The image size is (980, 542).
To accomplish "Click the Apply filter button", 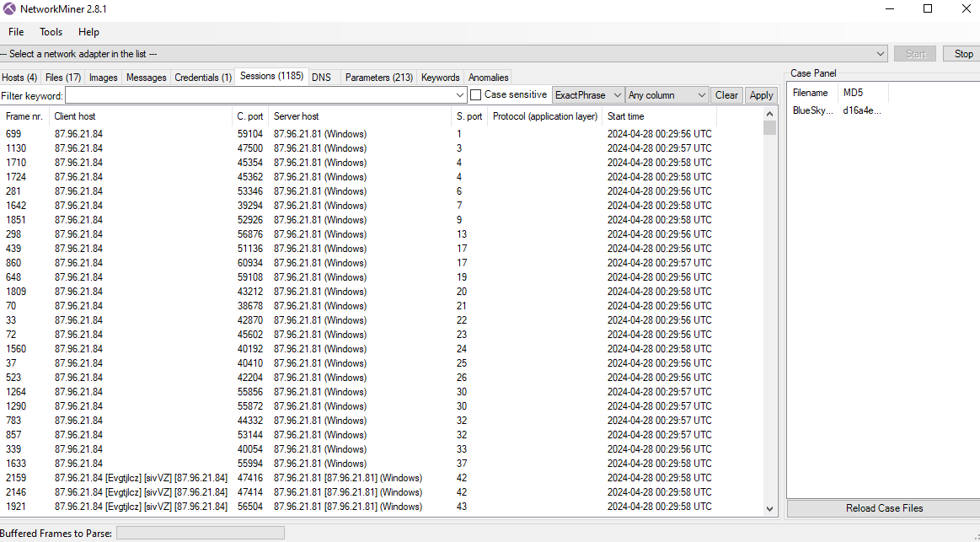I will (761, 95).
